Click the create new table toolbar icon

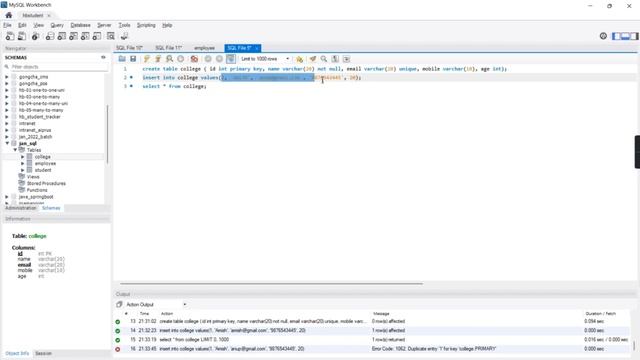pyautogui.click(x=62, y=36)
